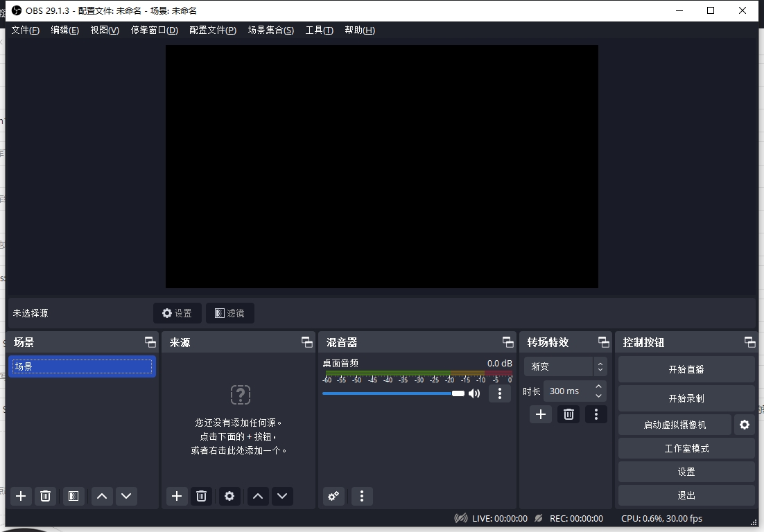Image resolution: width=764 pixels, height=532 pixels.
Task: Click the black preview canvas
Action: (x=382, y=166)
